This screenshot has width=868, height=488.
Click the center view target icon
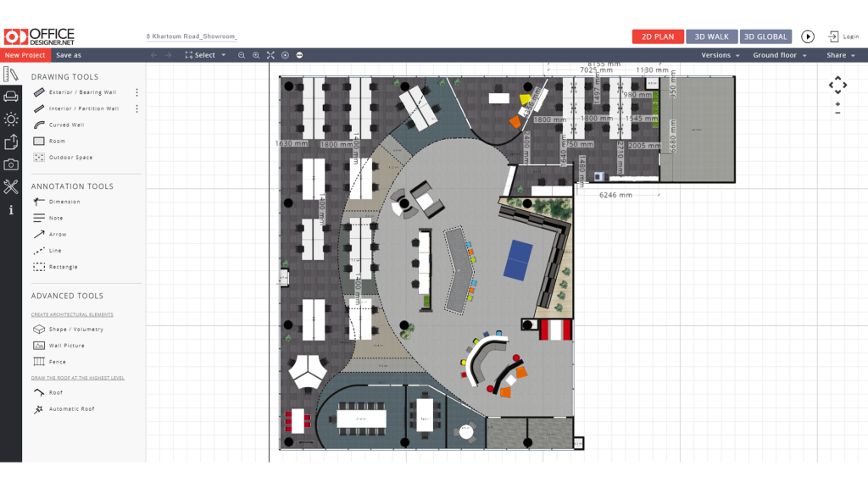(285, 55)
